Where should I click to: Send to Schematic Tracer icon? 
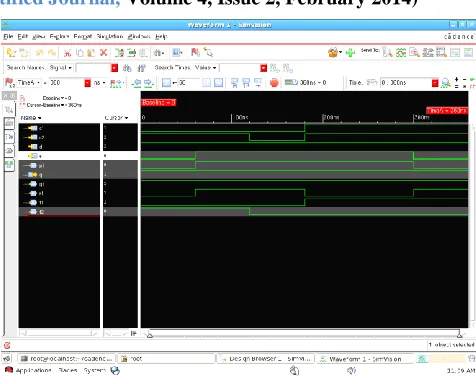428,52
